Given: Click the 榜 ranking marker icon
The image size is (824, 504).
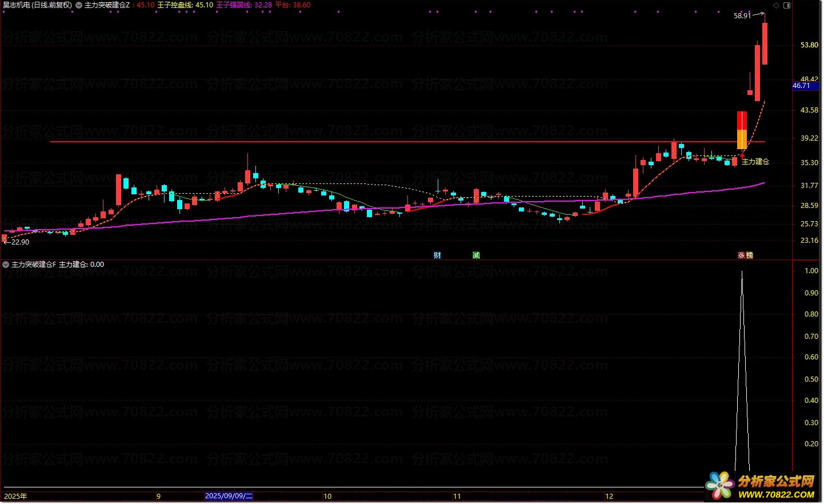Looking at the screenshot, I should point(749,255).
